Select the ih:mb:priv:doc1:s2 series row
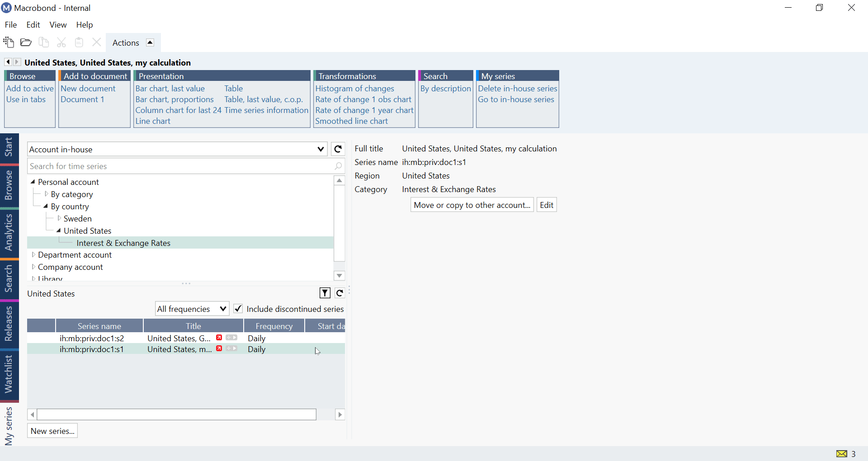The height and width of the screenshot is (461, 868). pos(186,338)
